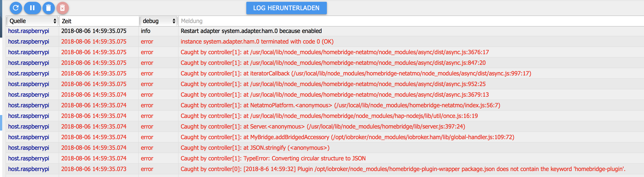Click host.raspberrypi in the info row
644x177 pixels.
(29, 31)
